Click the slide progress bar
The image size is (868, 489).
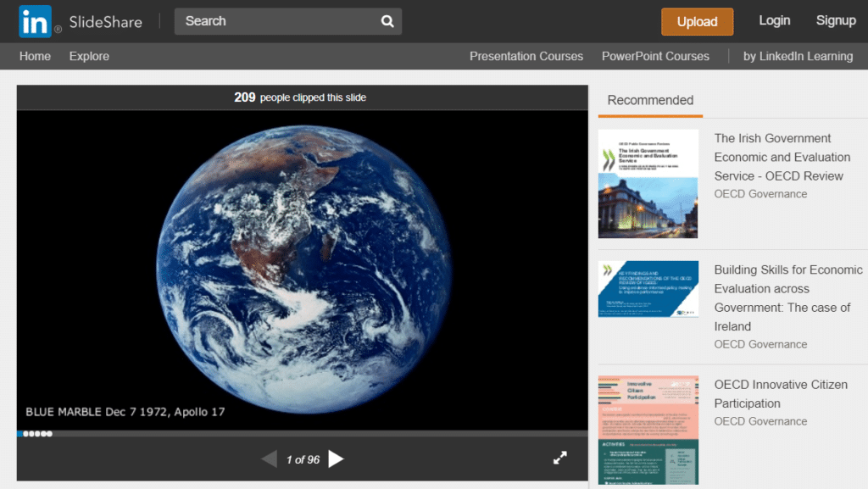click(x=303, y=434)
